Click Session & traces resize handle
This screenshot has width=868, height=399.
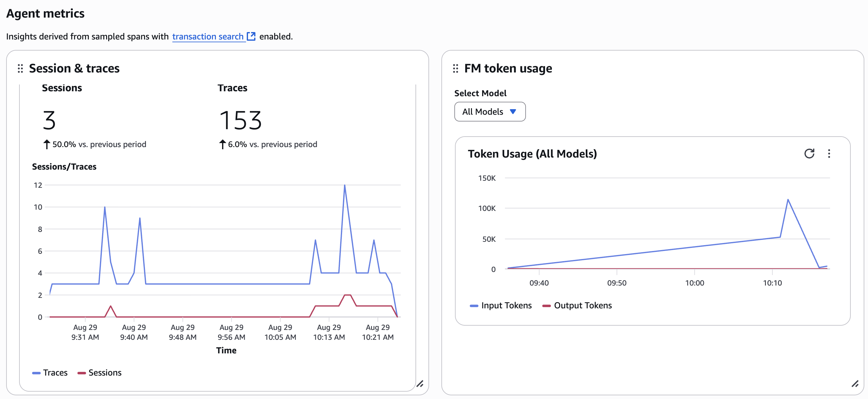(420, 384)
